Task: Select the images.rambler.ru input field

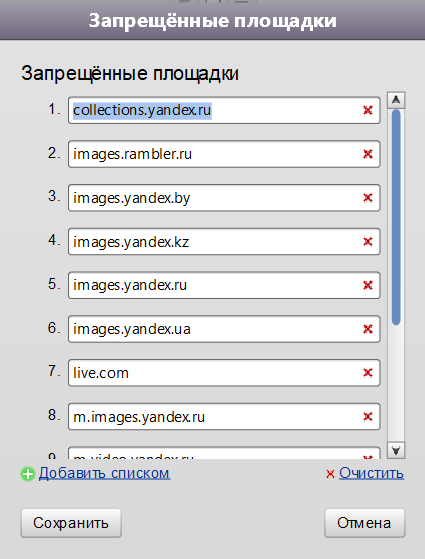Action: click(224, 154)
